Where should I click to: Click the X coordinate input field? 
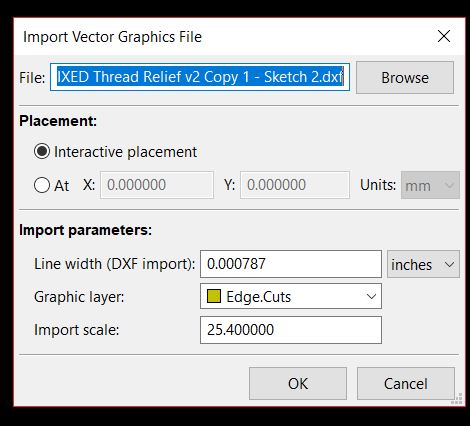[157, 185]
